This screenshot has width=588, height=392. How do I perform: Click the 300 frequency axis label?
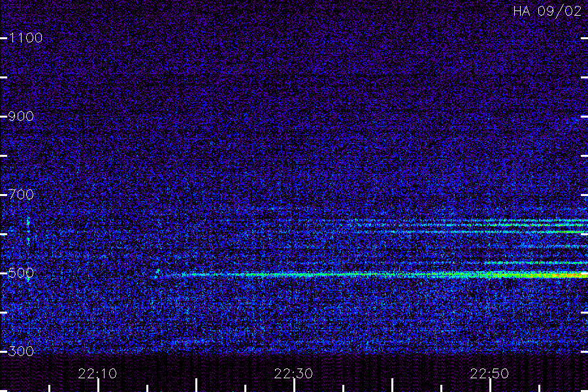coord(21,351)
